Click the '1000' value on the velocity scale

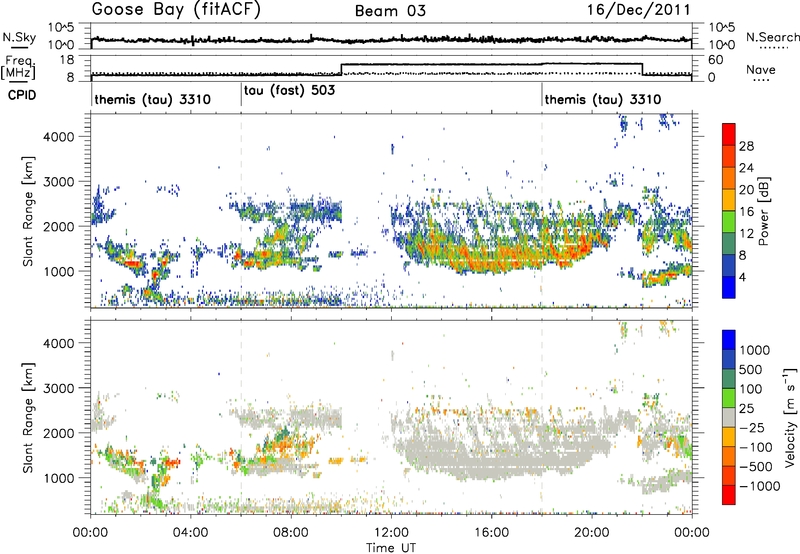[755, 350]
